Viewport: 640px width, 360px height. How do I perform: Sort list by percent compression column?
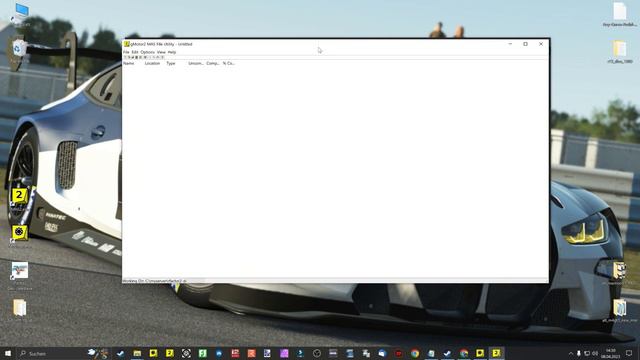pos(229,63)
